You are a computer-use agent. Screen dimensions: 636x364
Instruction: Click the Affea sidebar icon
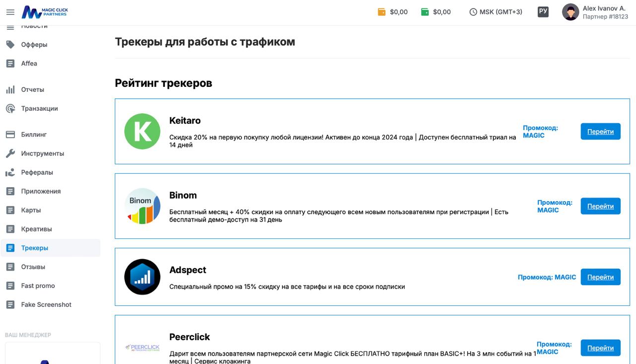click(10, 64)
